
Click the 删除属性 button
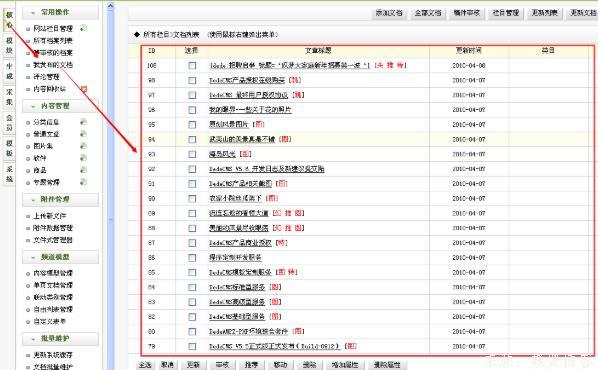click(x=387, y=365)
